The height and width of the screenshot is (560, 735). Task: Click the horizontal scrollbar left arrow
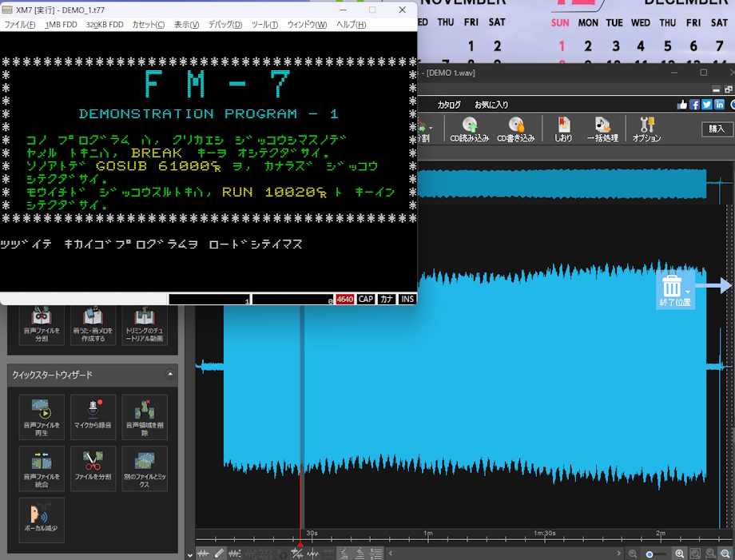click(x=390, y=554)
